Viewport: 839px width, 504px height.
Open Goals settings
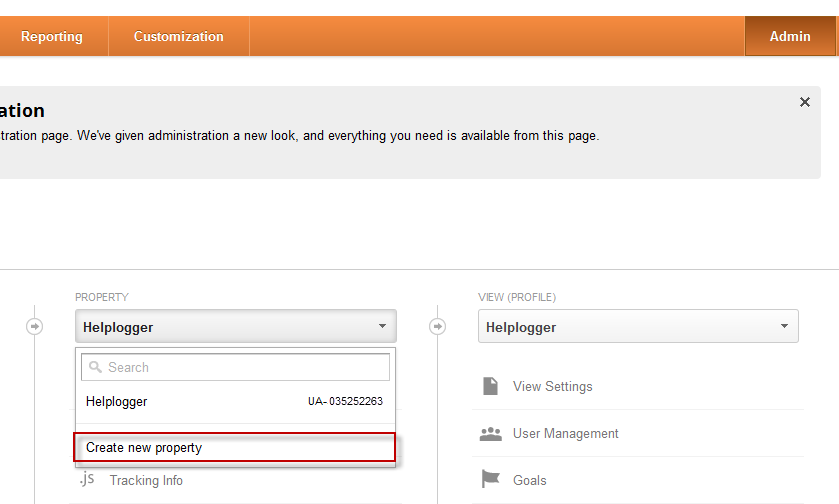click(530, 480)
